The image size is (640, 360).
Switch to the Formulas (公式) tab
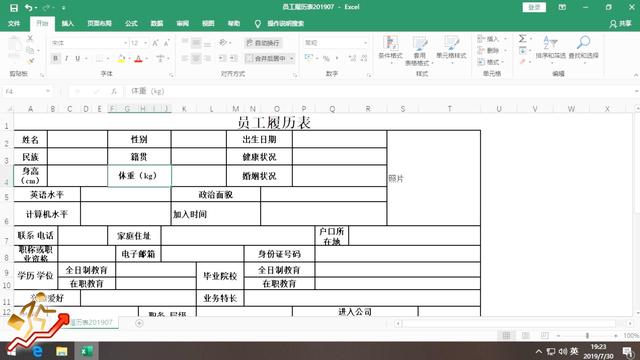(x=131, y=24)
